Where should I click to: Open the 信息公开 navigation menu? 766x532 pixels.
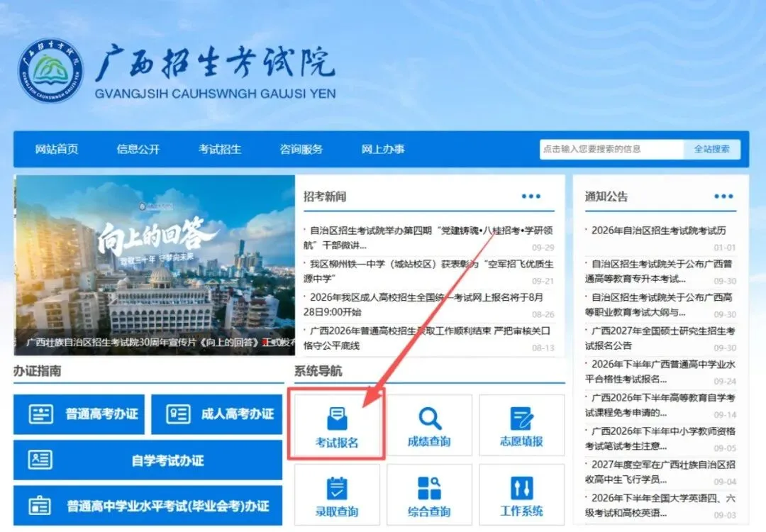(138, 149)
